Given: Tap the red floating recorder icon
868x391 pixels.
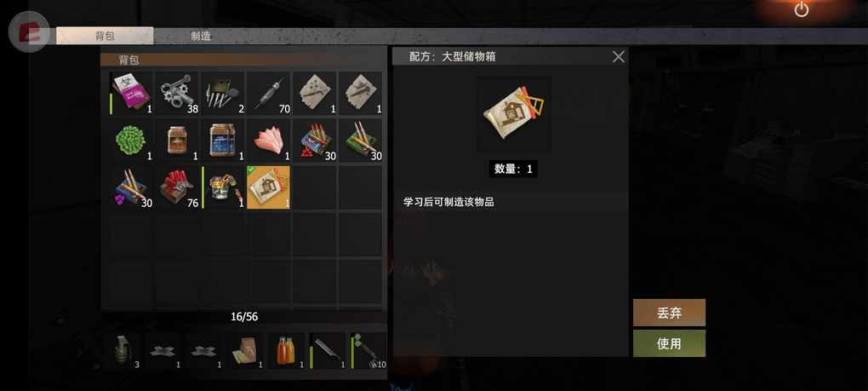Looking at the screenshot, I should (29, 32).
